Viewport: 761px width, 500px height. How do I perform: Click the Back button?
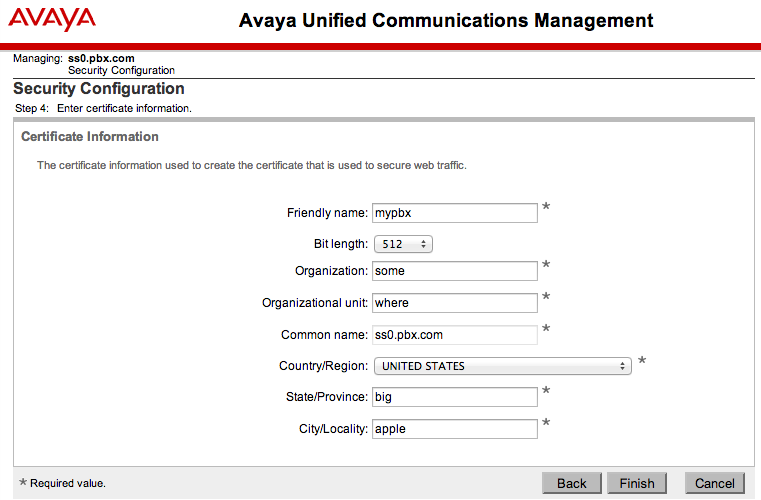click(572, 483)
